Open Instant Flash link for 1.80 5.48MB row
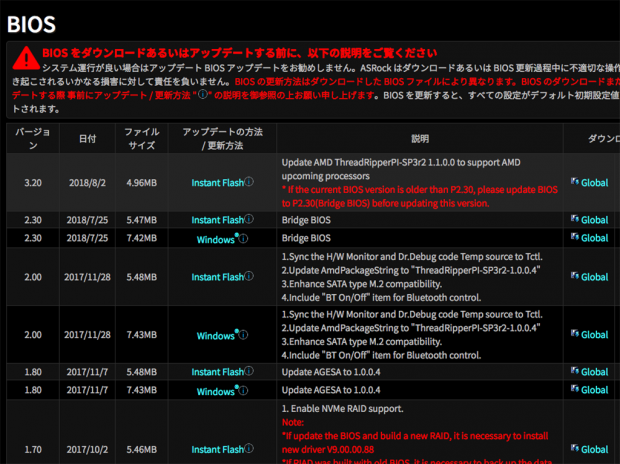The image size is (620, 464). (217, 372)
